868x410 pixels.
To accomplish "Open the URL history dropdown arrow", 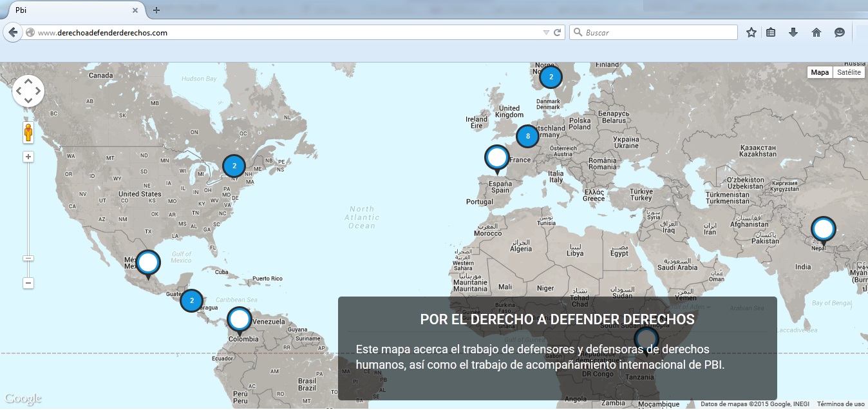I will pos(546,32).
